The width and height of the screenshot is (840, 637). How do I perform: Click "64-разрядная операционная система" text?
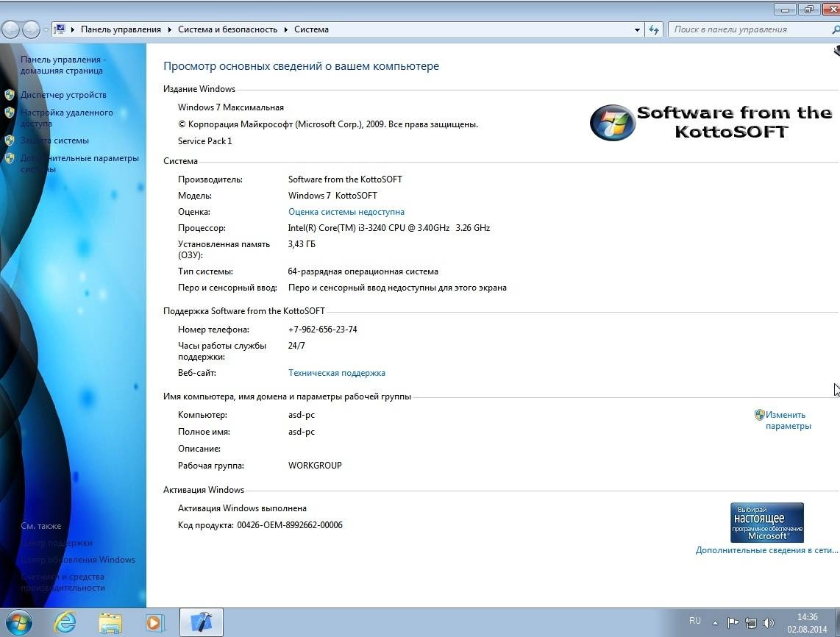click(363, 271)
